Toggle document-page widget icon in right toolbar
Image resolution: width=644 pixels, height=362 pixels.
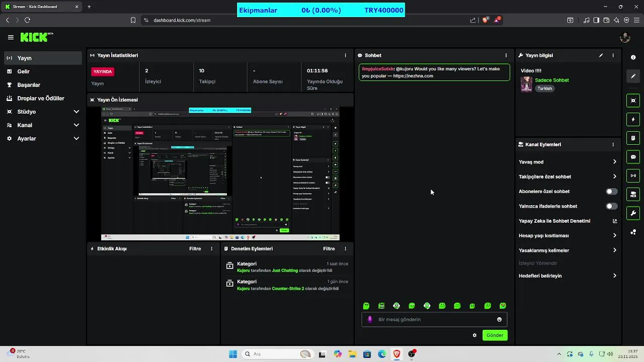[x=633, y=138]
